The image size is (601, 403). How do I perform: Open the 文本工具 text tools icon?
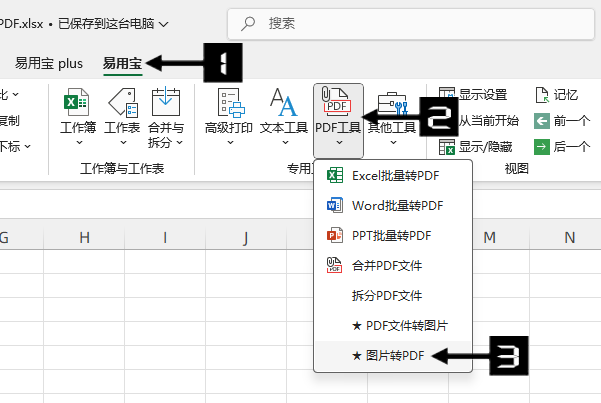tap(284, 104)
